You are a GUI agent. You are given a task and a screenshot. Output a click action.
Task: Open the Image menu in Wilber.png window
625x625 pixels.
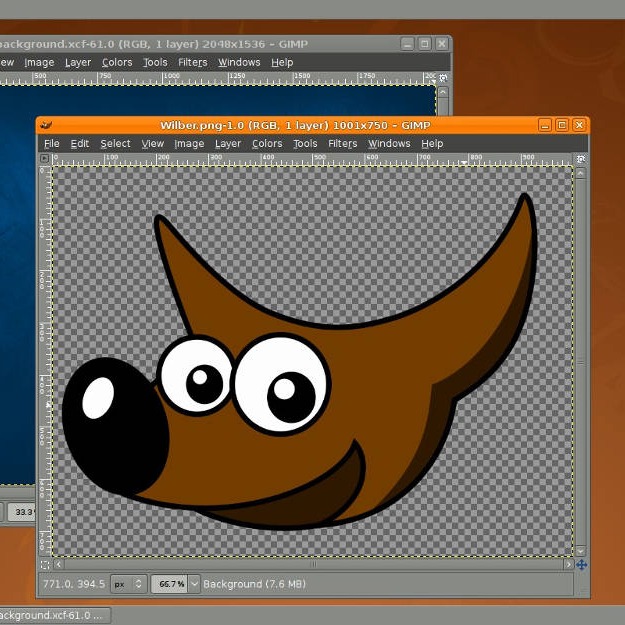point(189,144)
